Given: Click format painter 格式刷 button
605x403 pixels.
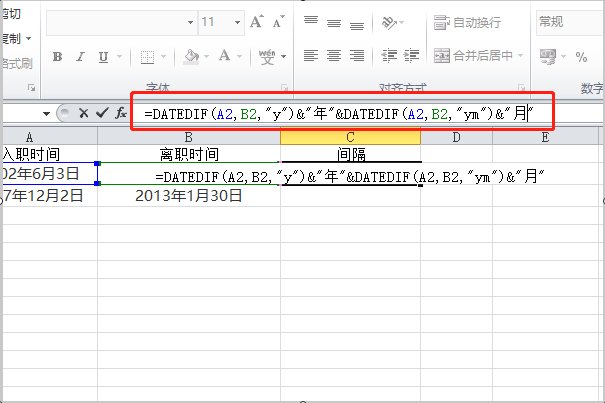Looking at the screenshot, I should tap(18, 63).
